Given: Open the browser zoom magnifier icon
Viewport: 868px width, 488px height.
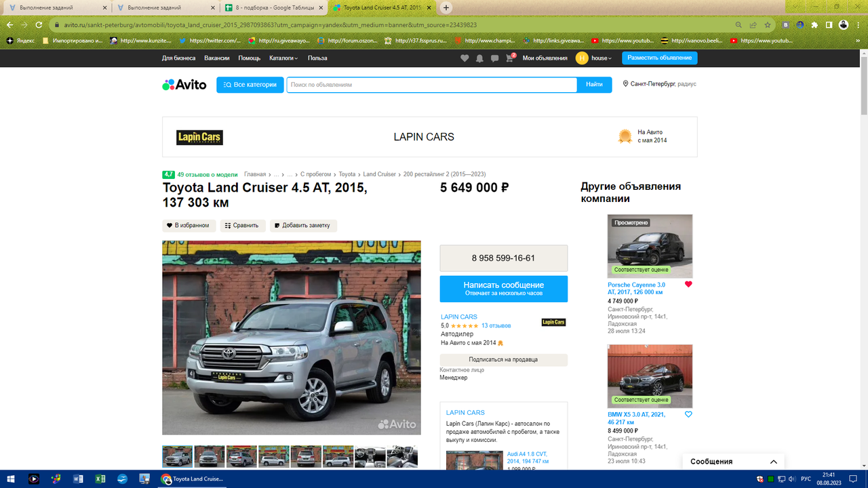Looking at the screenshot, I should click(x=738, y=24).
